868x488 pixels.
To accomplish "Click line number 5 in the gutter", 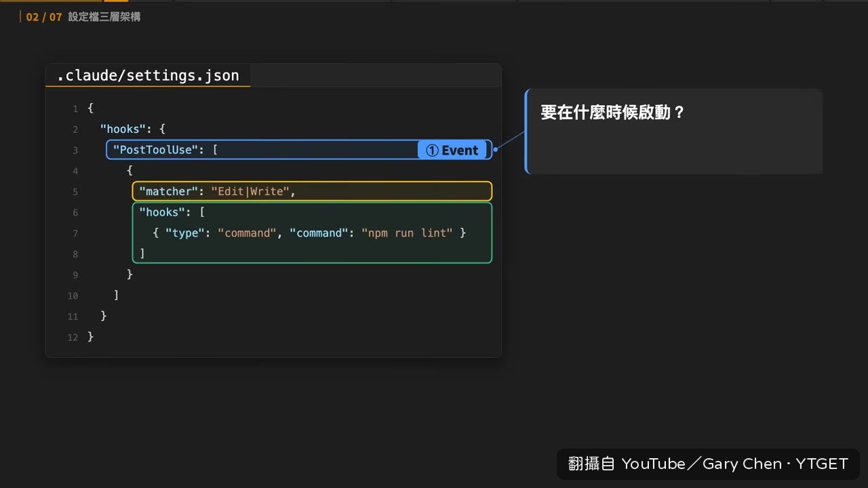I will 75,192.
